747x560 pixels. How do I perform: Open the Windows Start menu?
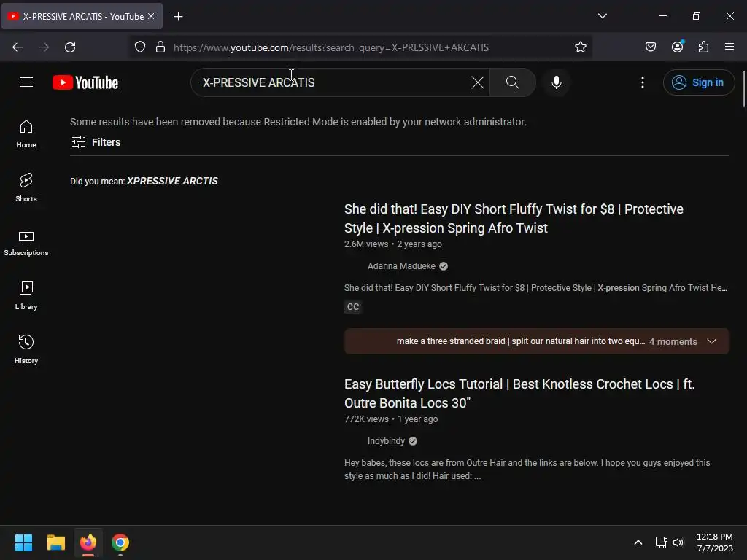(x=23, y=542)
